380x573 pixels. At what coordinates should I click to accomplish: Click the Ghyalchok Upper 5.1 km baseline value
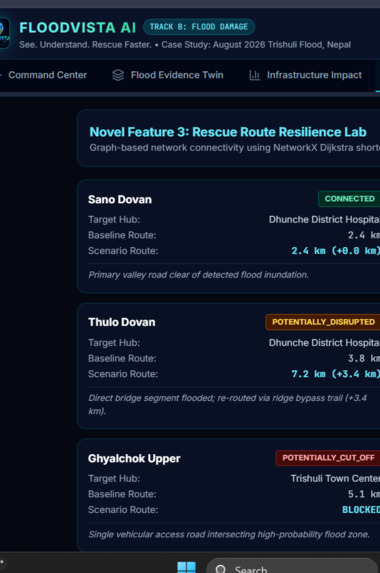tap(364, 494)
